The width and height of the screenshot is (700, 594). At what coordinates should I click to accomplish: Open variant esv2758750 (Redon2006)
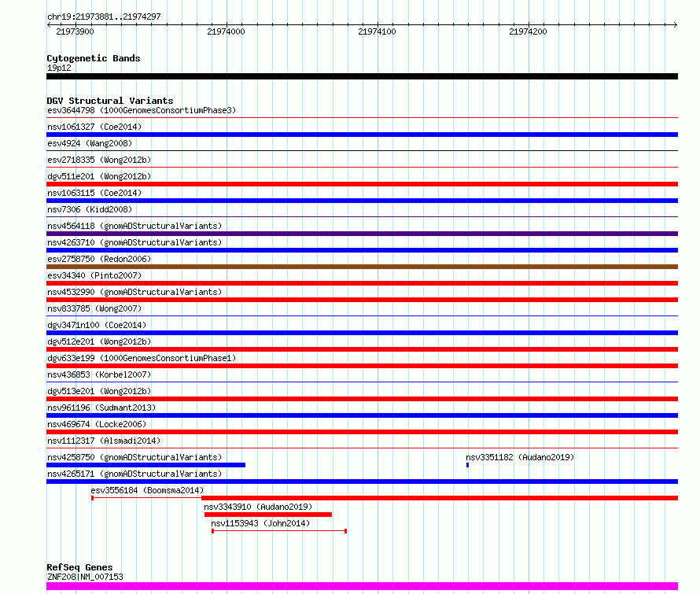(x=99, y=259)
